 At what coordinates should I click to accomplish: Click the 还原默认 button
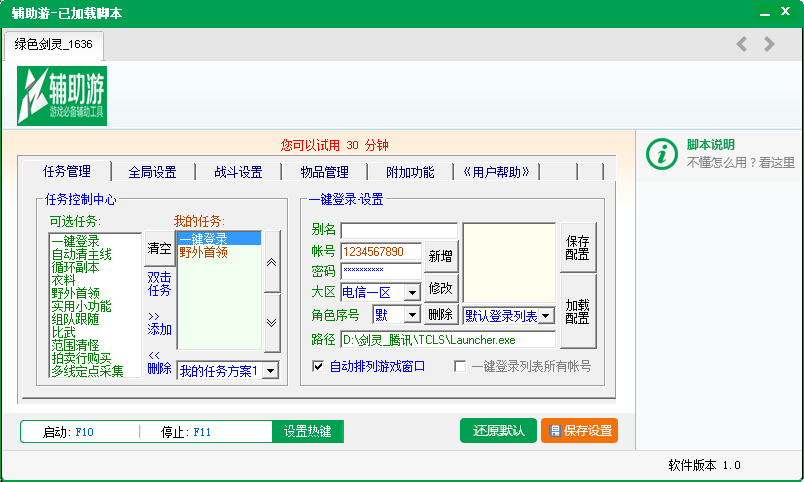pos(498,430)
